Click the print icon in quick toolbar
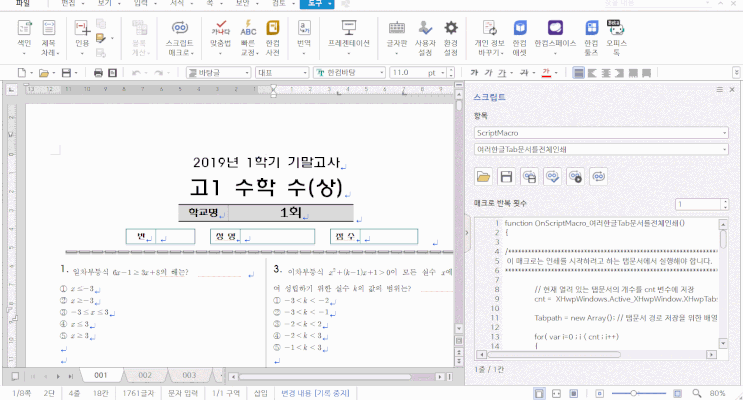Image resolution: width=743 pixels, height=400 pixels. 98,73
